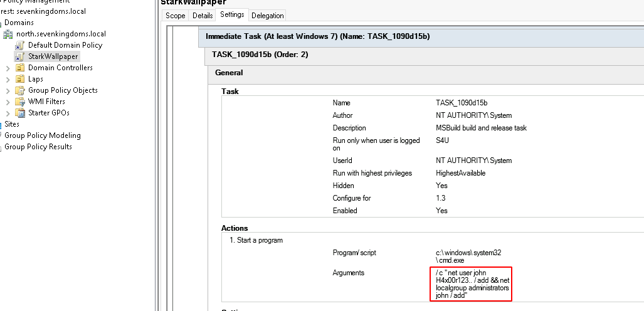Select the Domains tree node
This screenshot has height=311, width=644.
[x=19, y=23]
